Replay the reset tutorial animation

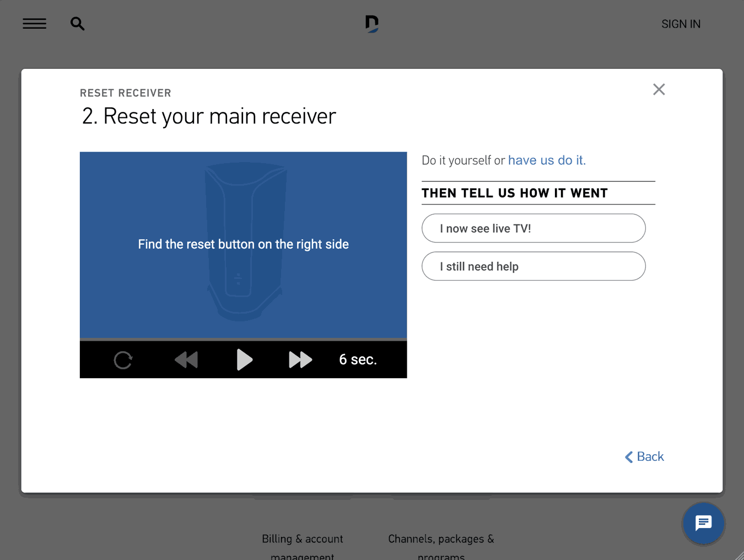[x=123, y=359]
